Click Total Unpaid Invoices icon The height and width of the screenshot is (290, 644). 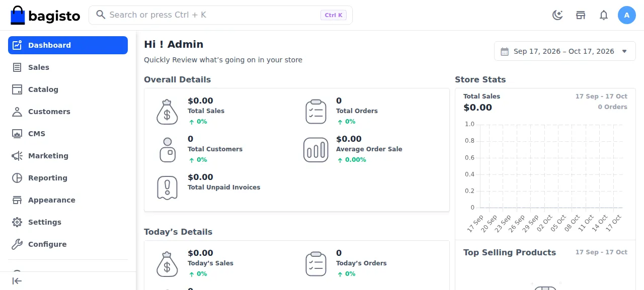(167, 188)
